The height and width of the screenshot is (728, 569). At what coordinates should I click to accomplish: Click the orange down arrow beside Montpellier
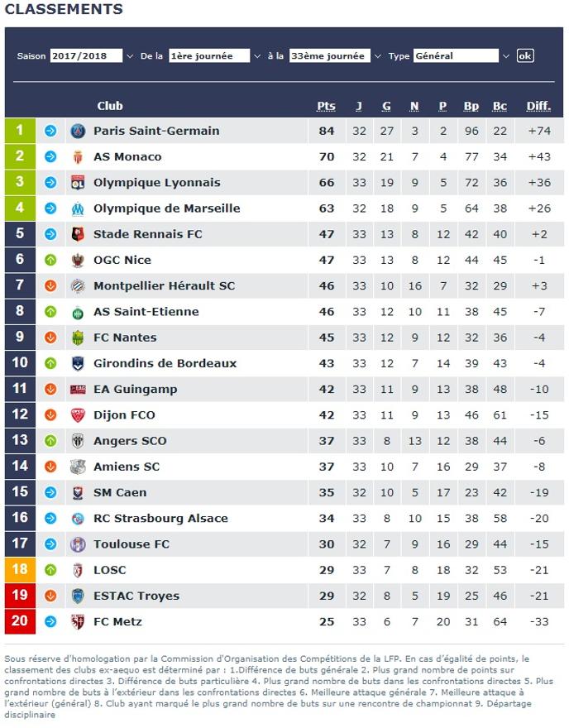50,286
